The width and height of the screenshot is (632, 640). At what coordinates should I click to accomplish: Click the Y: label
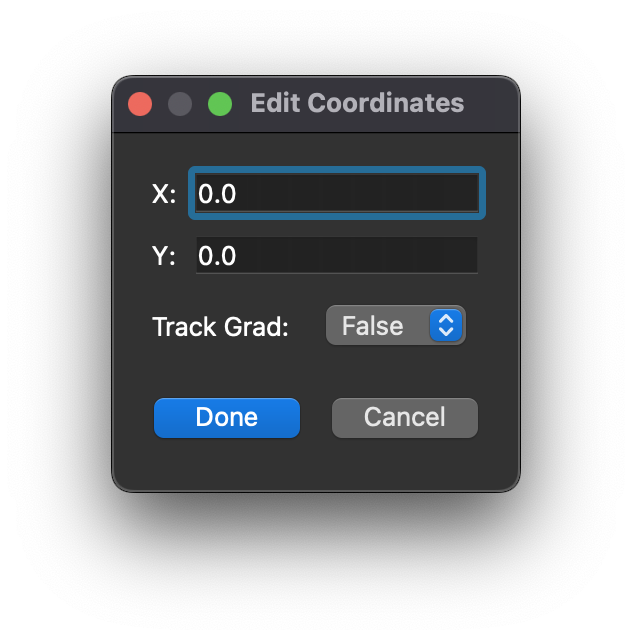[164, 256]
